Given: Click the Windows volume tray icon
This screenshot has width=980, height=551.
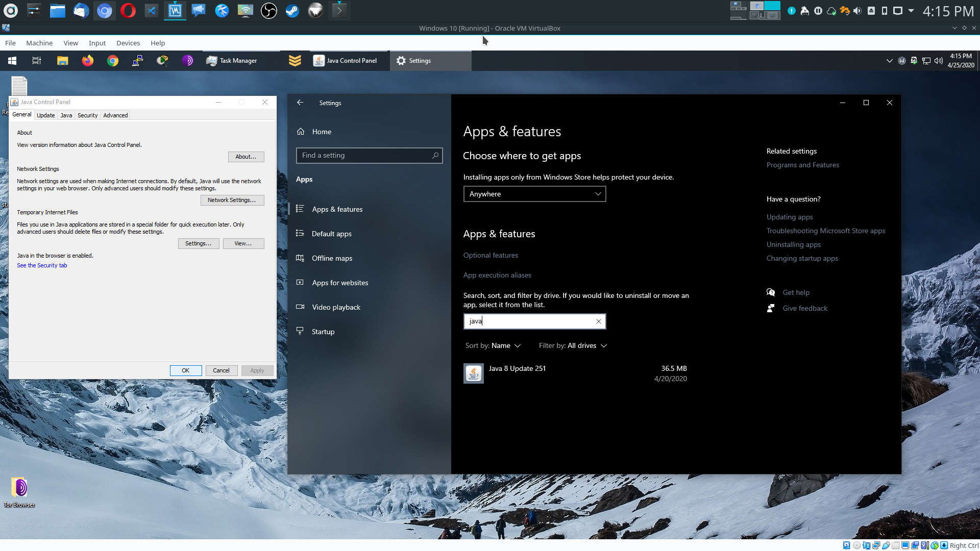Looking at the screenshot, I should pyautogui.click(x=938, y=61).
